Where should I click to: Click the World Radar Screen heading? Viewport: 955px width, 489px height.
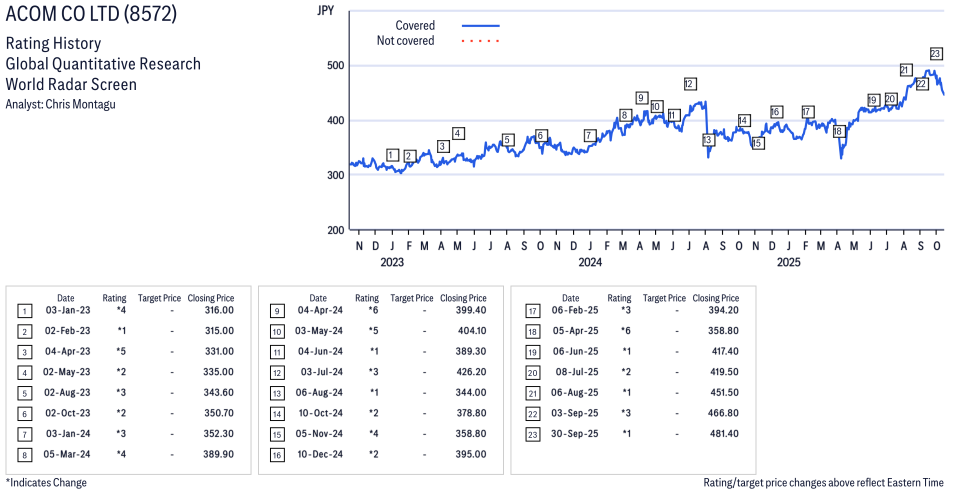coord(71,84)
